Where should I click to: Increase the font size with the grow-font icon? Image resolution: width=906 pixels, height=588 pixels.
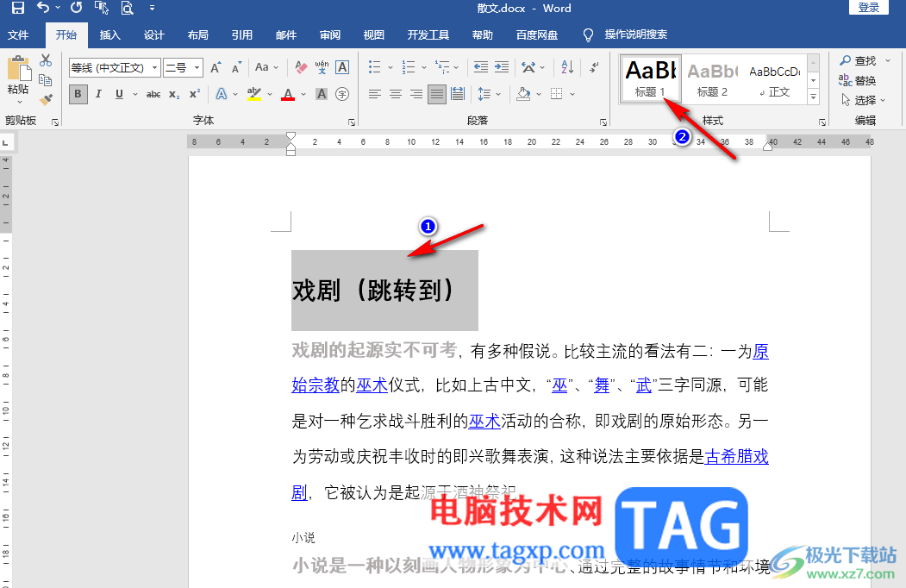216,67
